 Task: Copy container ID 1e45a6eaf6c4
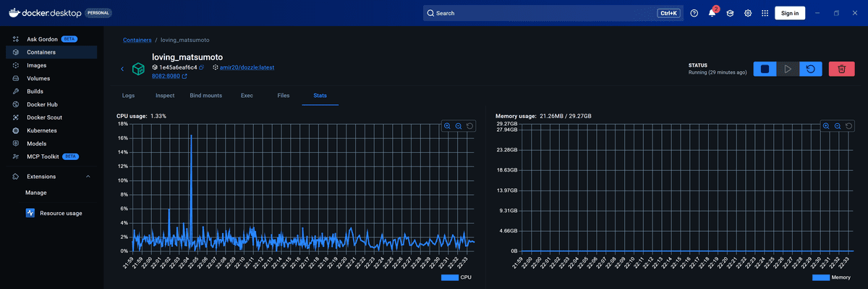pos(202,67)
